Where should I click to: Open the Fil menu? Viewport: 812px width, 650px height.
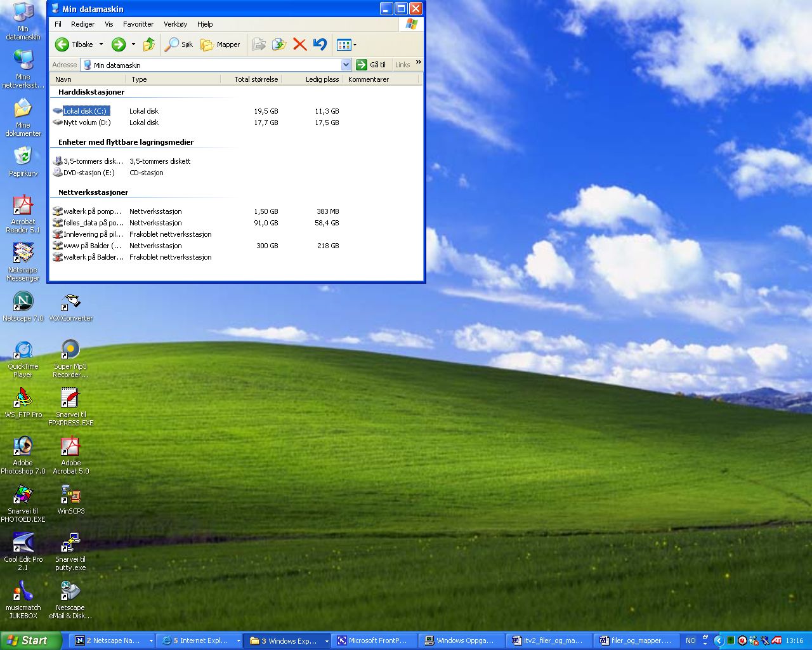[x=58, y=24]
